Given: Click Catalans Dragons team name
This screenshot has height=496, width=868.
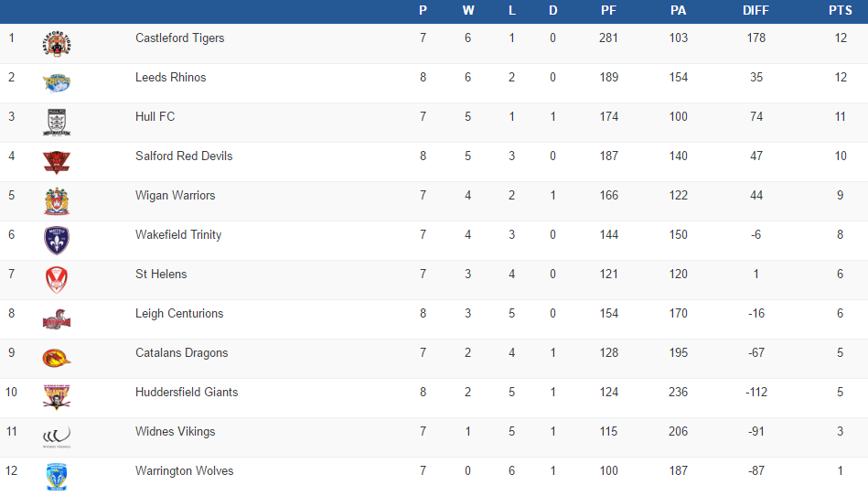Looking at the screenshot, I should pyautogui.click(x=181, y=353).
